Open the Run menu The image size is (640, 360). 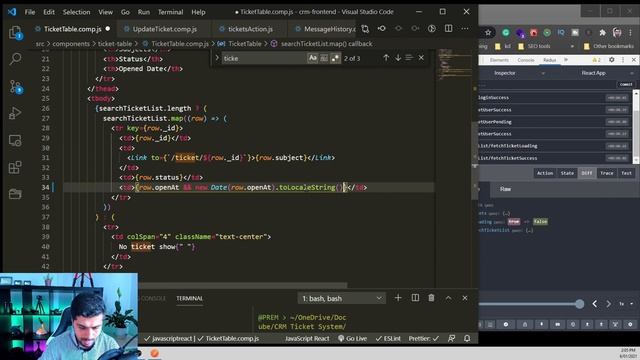tap(144, 12)
